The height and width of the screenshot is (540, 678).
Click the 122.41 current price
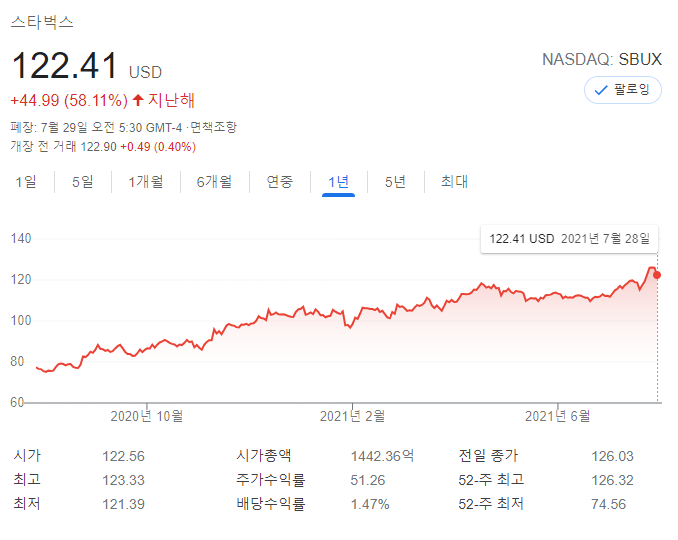64,66
